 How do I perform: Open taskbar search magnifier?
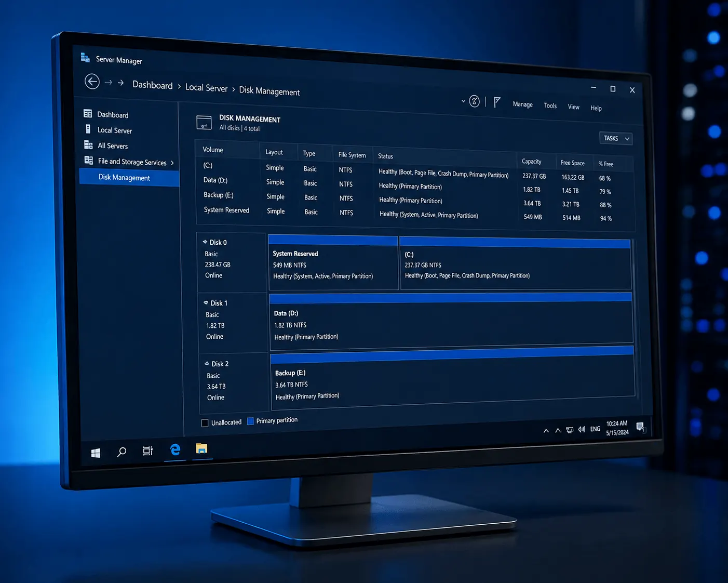click(122, 452)
